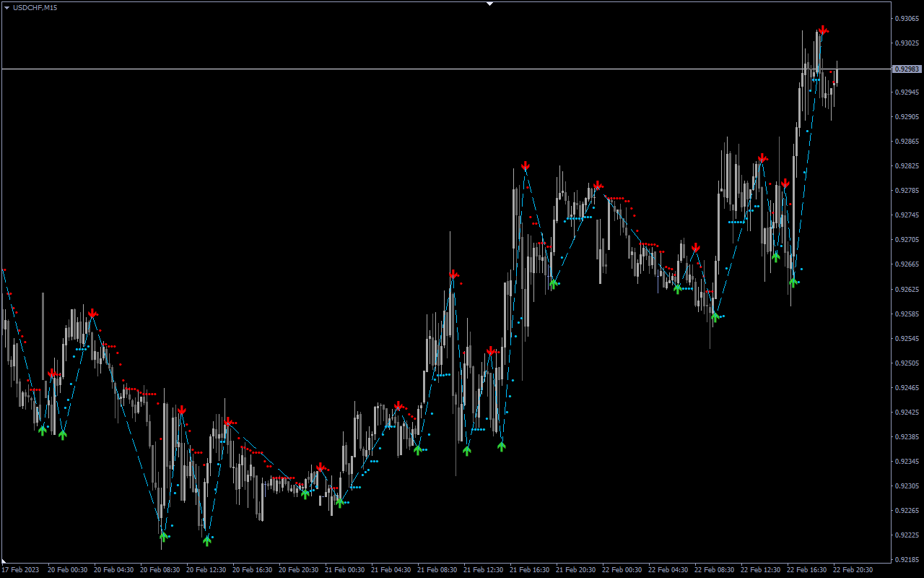
Task: Click price label 0.93065 on the price scale
Action: 907,19
